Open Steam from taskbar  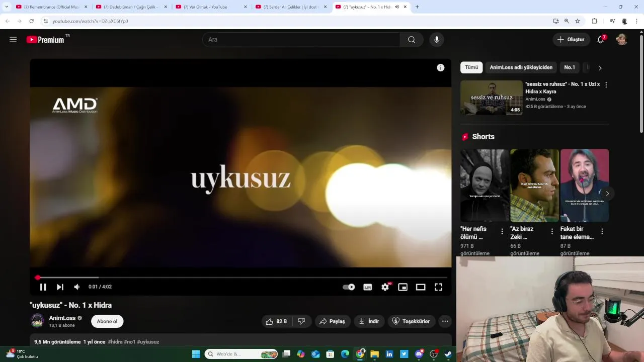coord(448,354)
